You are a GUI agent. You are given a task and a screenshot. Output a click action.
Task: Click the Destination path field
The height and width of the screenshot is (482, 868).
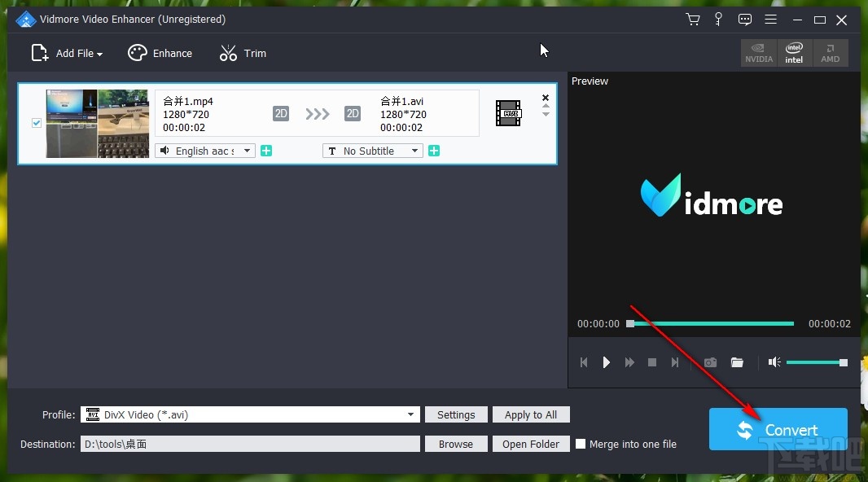pos(250,444)
